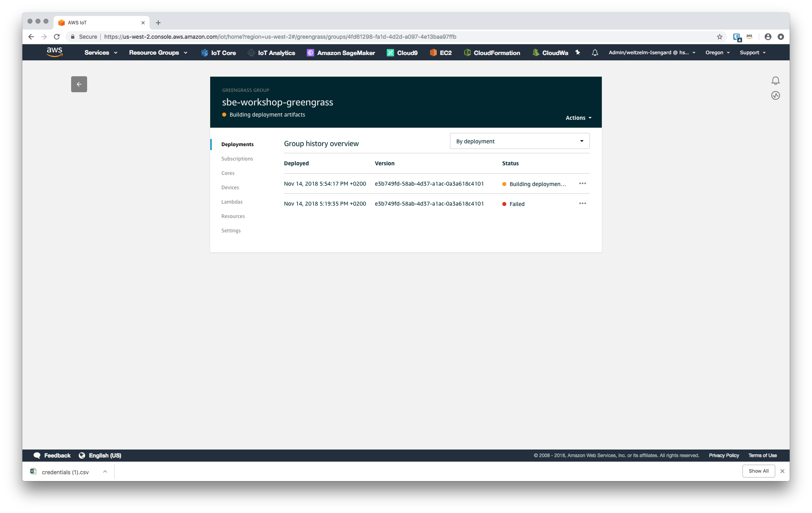
Task: Open the By deployment dropdown
Action: pos(519,141)
